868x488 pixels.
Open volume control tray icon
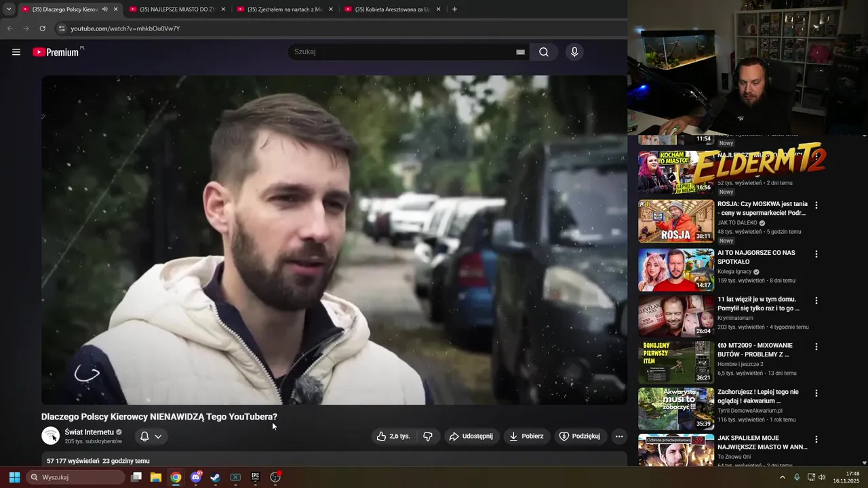[822, 477]
